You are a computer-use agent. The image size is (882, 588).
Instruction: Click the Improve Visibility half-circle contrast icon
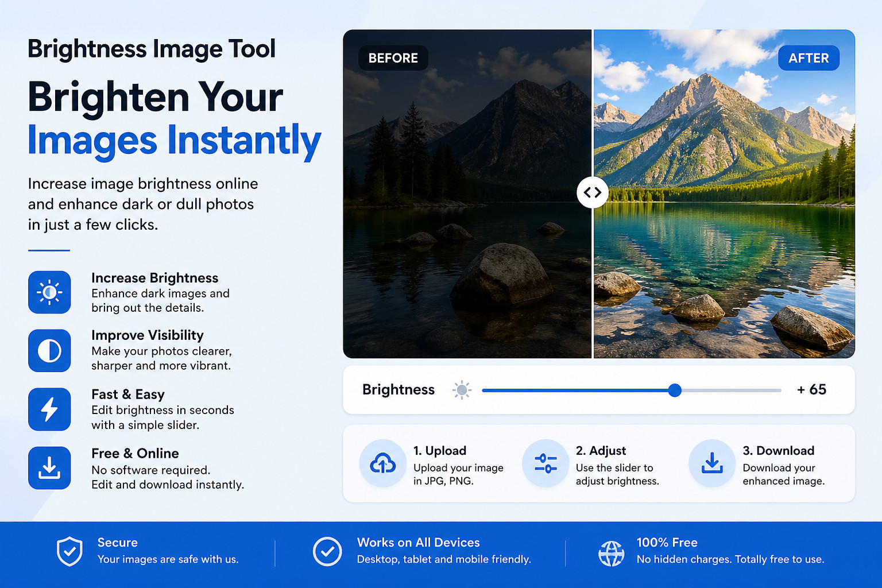coord(49,351)
